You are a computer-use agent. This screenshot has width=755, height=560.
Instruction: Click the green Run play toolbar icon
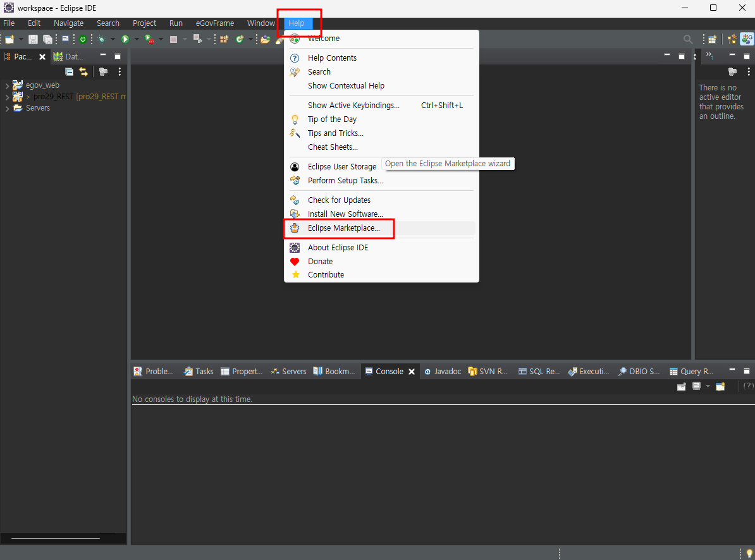click(x=125, y=39)
